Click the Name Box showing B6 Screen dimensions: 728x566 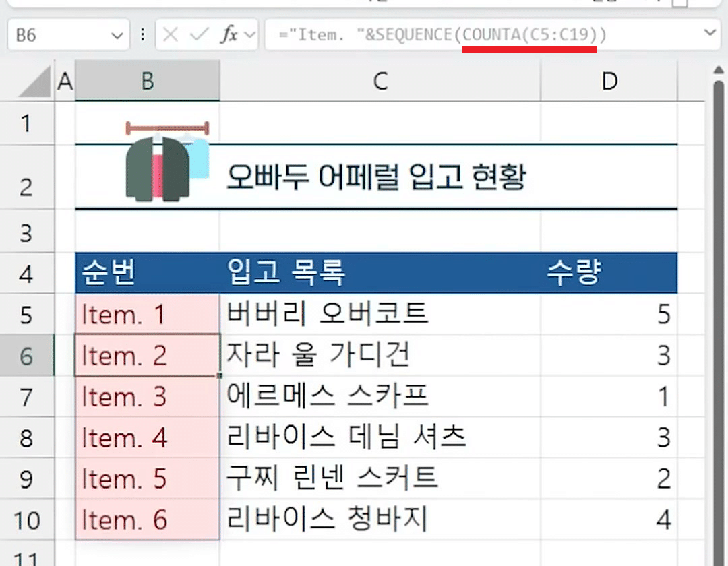(68, 35)
